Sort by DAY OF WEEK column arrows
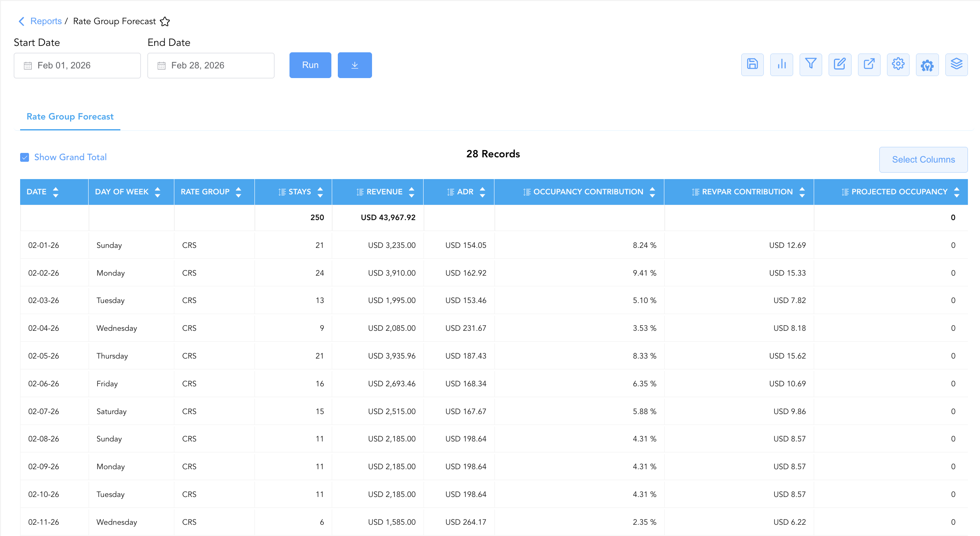980x536 pixels. pyautogui.click(x=157, y=192)
